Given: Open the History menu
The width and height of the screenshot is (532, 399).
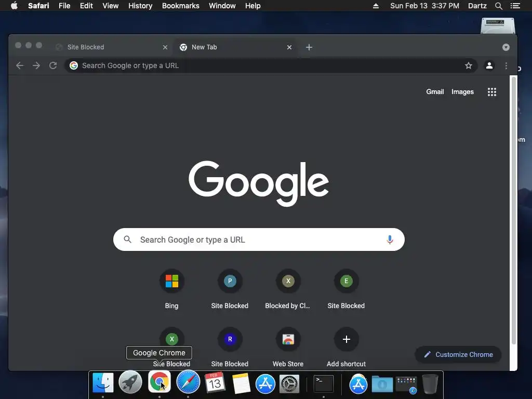Looking at the screenshot, I should click(x=140, y=6).
